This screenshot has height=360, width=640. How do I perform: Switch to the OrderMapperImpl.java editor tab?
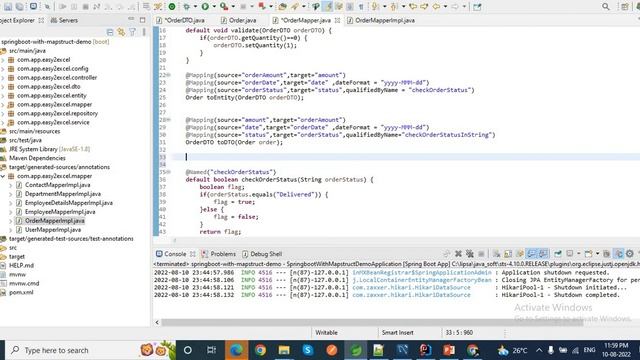(x=381, y=20)
